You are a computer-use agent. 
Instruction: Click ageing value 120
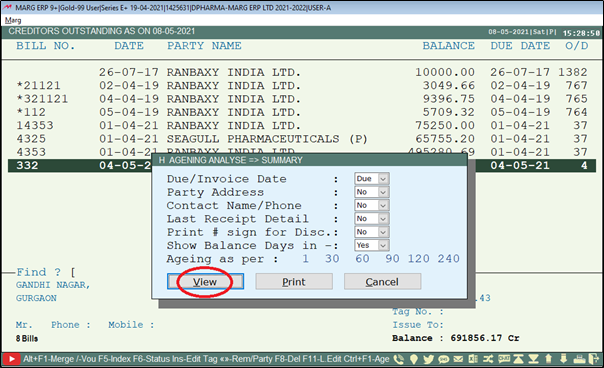tap(419, 259)
